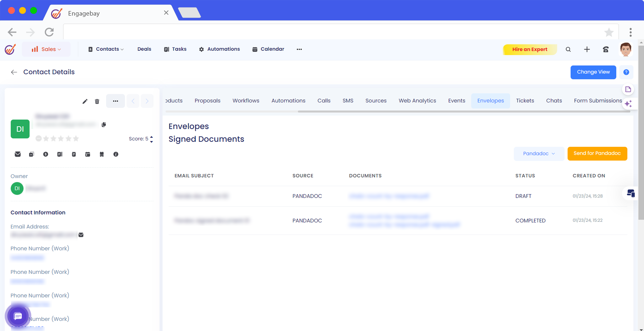The height and width of the screenshot is (331, 644).
Task: Click the Send for Pandadoc button
Action: coord(597,153)
